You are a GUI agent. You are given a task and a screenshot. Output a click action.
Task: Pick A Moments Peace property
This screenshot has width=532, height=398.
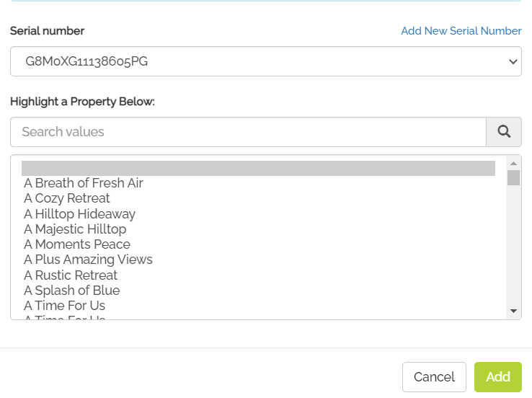[x=77, y=244]
